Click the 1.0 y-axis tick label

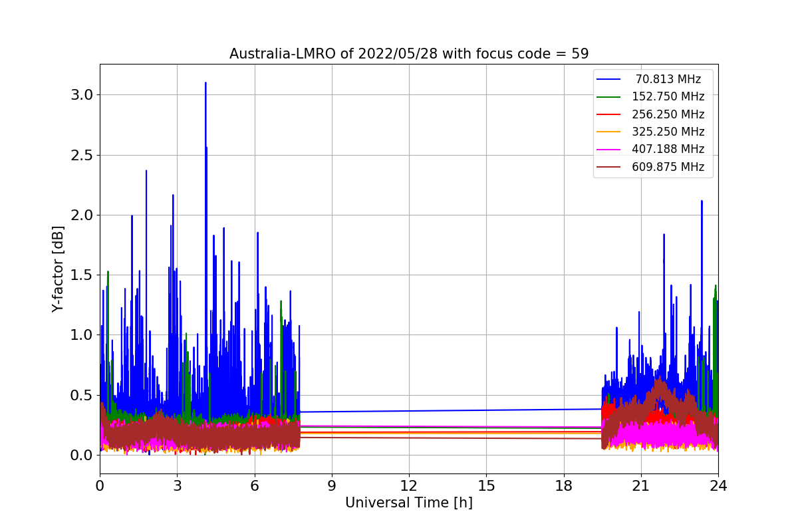pos(82,334)
